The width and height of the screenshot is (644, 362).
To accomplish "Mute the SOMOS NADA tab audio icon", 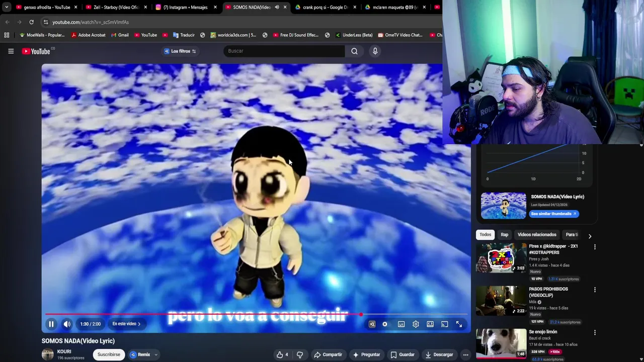I will point(277,7).
